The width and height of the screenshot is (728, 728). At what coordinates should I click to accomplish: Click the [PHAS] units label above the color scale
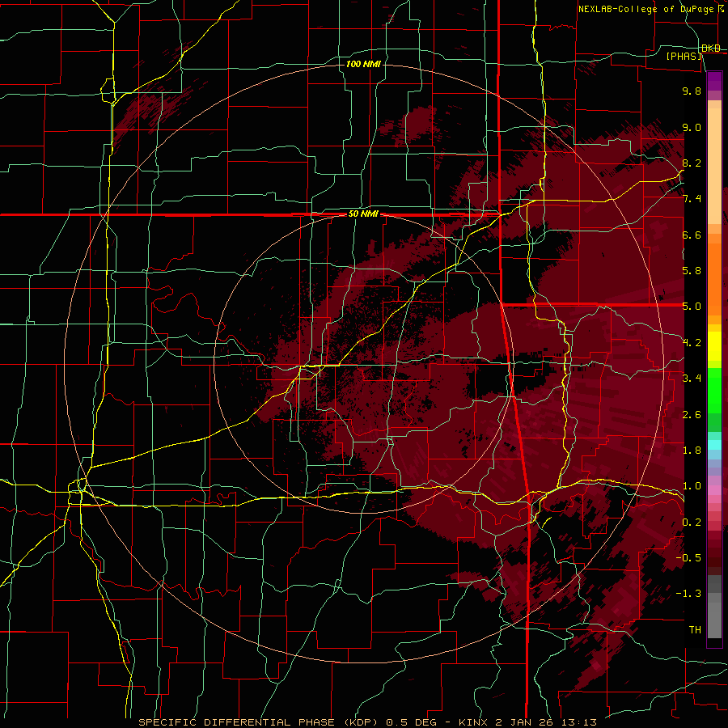(684, 56)
